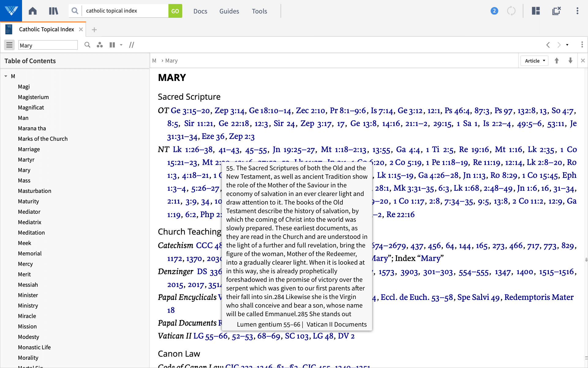Image resolution: width=588 pixels, height=368 pixels.
Task: Click the green GO button
Action: tap(175, 11)
